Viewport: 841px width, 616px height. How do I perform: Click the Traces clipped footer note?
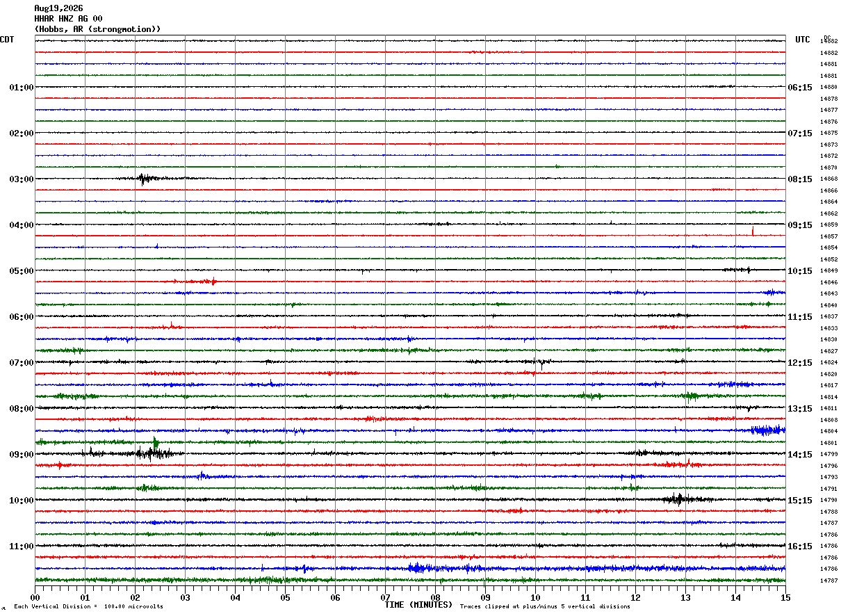pyautogui.click(x=545, y=606)
